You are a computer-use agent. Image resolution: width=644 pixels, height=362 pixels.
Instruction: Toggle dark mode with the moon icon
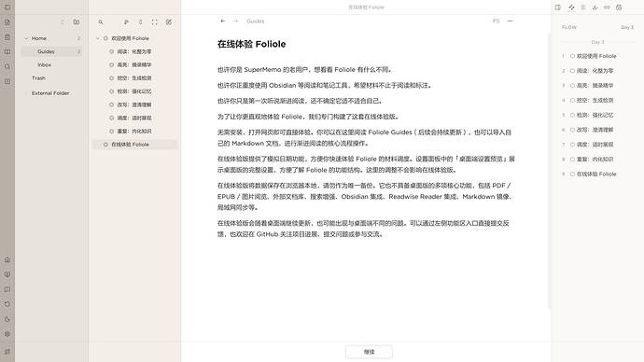[x=7, y=319]
